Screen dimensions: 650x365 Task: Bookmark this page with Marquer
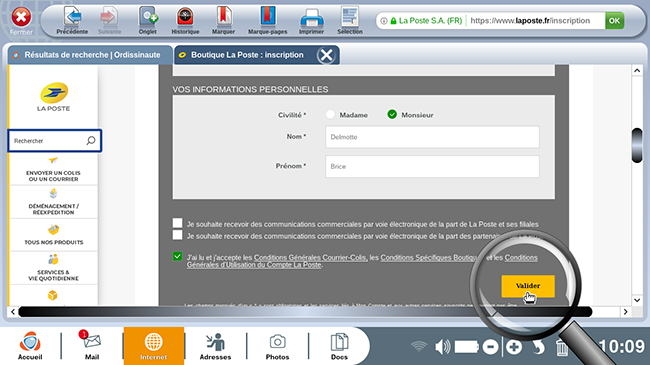coord(223,21)
